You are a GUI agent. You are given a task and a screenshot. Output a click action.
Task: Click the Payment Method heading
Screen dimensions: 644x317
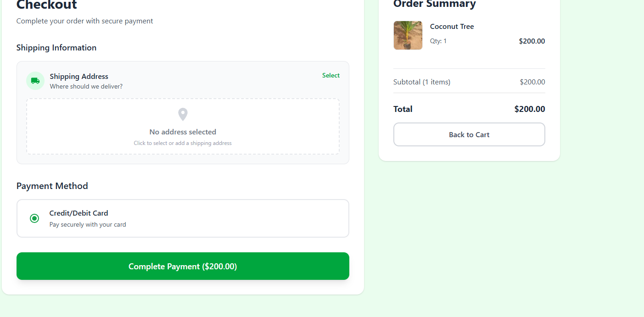tap(52, 186)
